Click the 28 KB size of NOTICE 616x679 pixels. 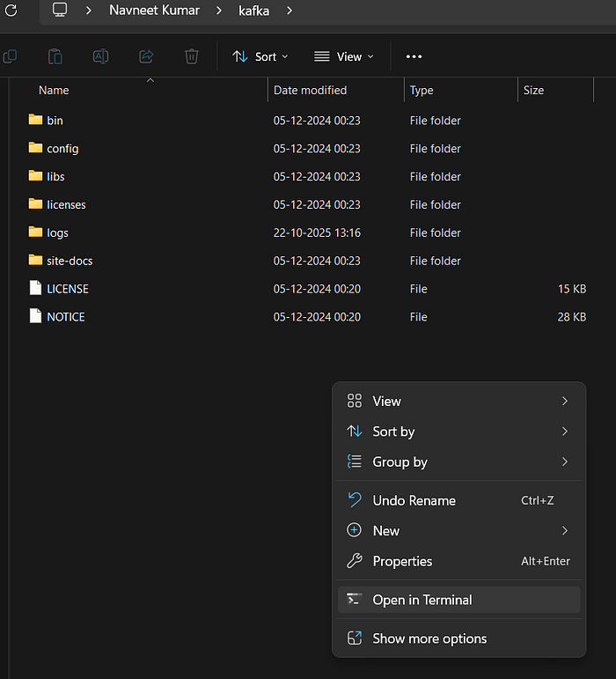pos(571,317)
